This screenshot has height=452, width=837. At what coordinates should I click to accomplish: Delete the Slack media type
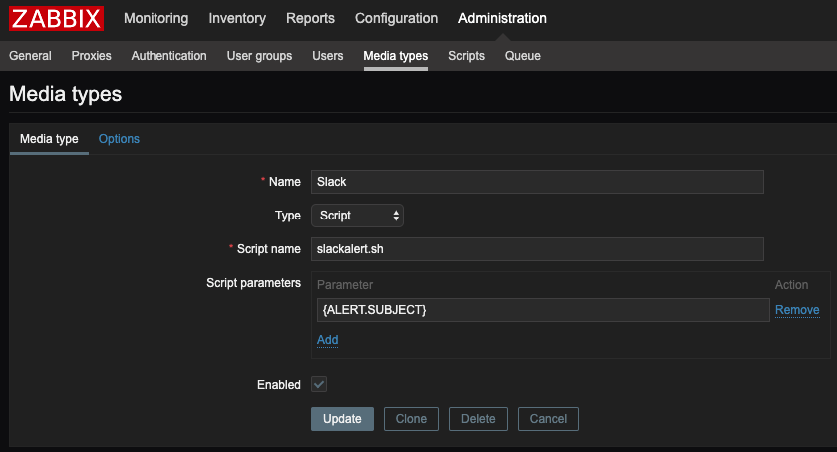point(478,419)
